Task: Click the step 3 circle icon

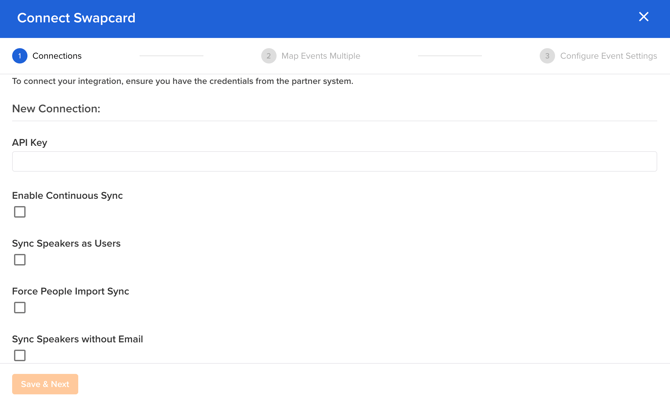Action: [547, 56]
